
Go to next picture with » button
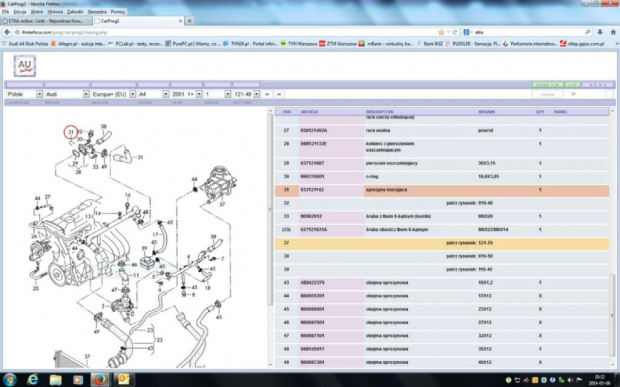click(x=279, y=94)
